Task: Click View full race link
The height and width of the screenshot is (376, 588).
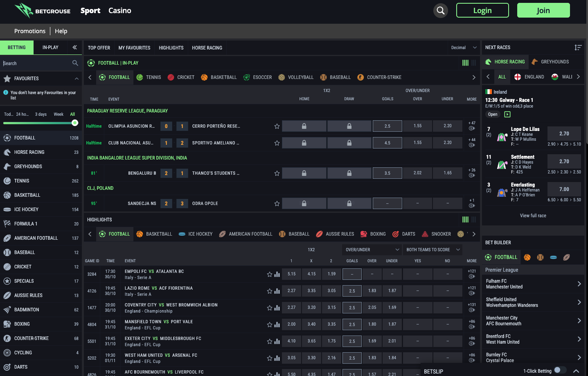Action: pyautogui.click(x=533, y=216)
